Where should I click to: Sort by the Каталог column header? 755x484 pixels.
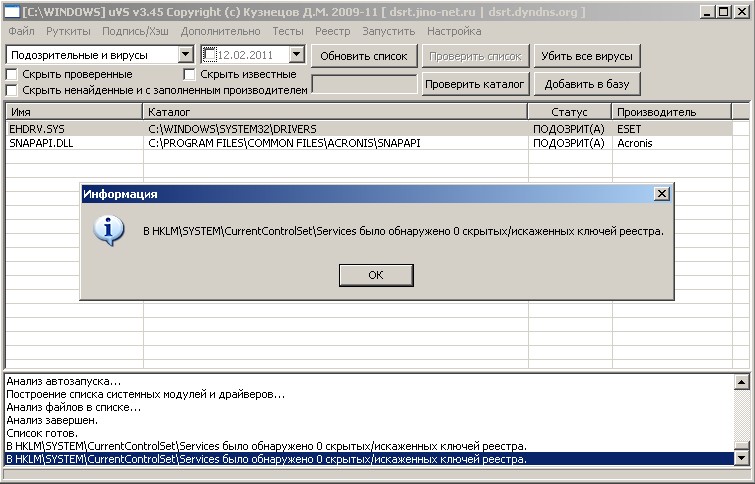(x=335, y=112)
